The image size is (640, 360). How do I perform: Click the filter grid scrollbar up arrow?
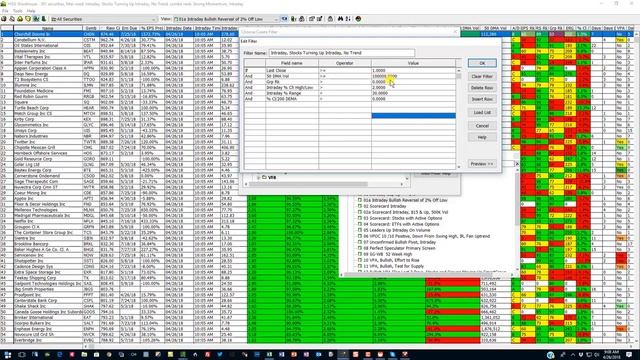(x=459, y=71)
